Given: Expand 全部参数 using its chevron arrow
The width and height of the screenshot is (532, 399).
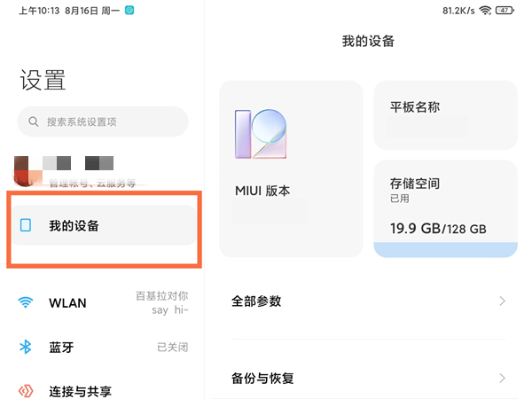Looking at the screenshot, I should tap(503, 301).
